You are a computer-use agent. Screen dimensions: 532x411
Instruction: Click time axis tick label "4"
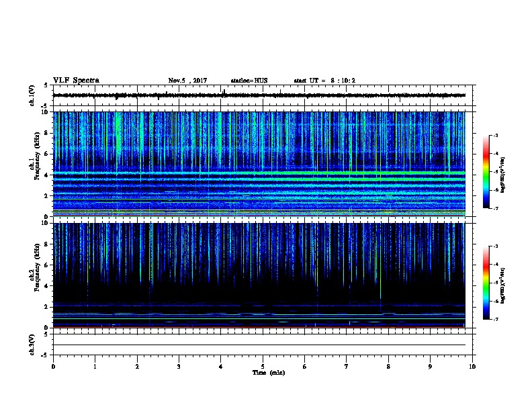tap(221, 367)
